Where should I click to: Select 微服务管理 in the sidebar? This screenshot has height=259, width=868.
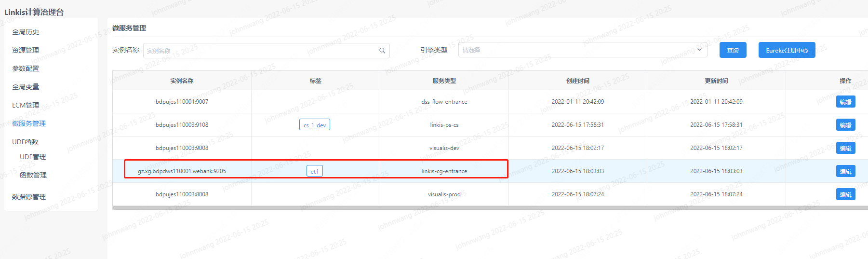(29, 123)
